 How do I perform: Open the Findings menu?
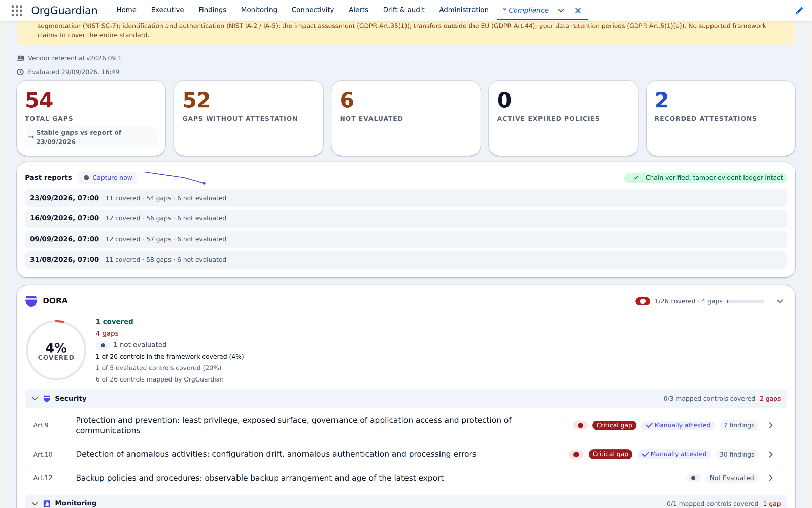(212, 10)
